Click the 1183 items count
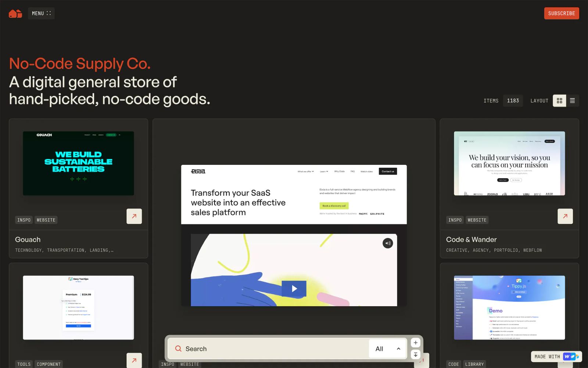588x368 pixels. click(513, 100)
